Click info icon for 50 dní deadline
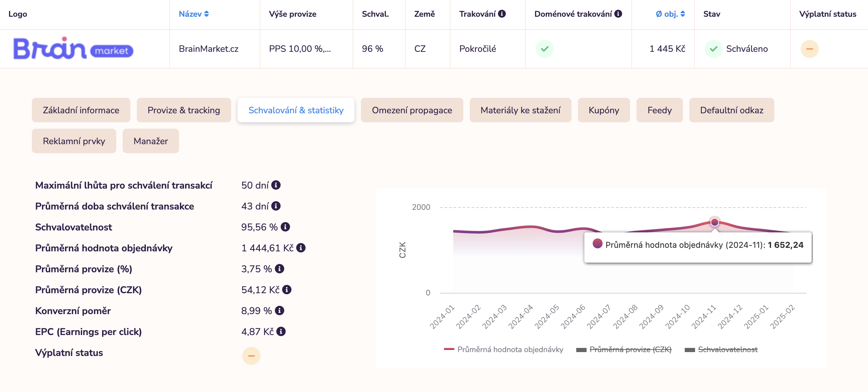868x392 pixels. [276, 185]
